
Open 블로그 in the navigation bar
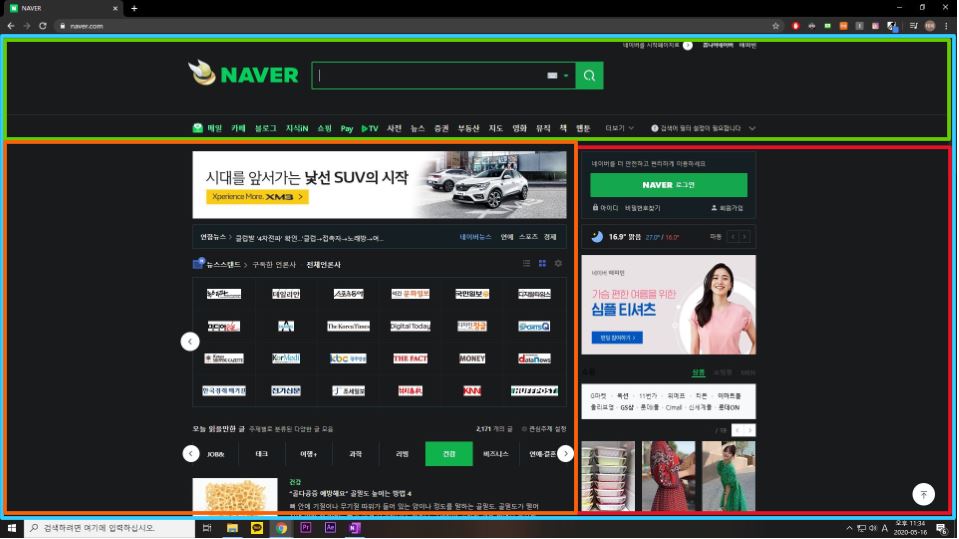[265, 128]
